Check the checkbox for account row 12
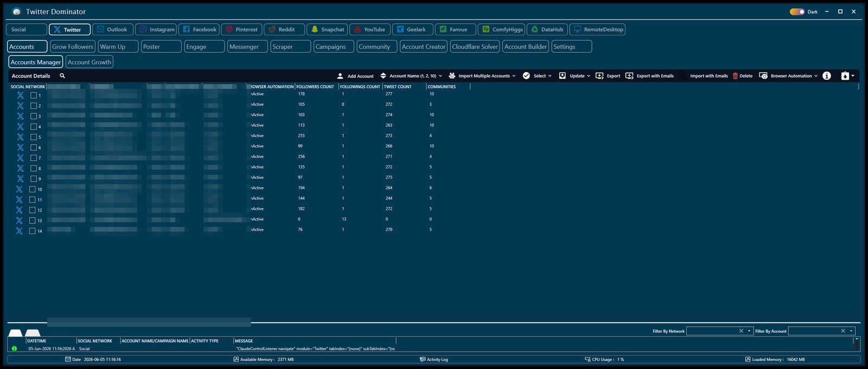 [x=32, y=210]
